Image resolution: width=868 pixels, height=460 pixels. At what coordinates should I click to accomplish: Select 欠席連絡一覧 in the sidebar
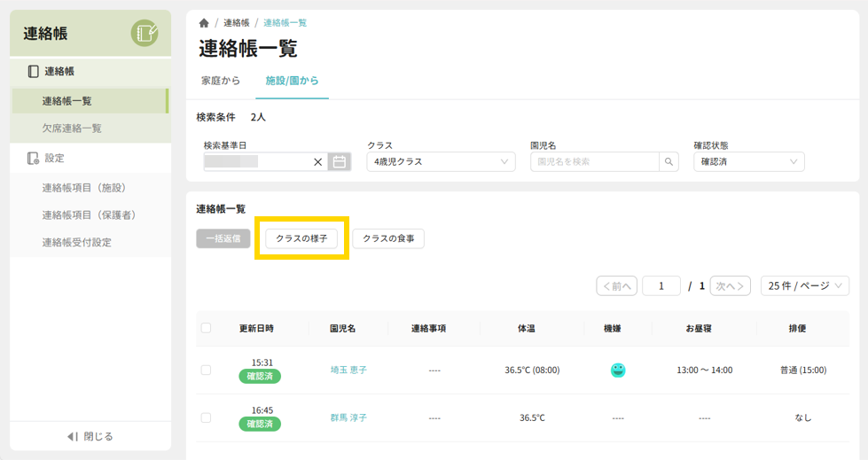(72, 129)
